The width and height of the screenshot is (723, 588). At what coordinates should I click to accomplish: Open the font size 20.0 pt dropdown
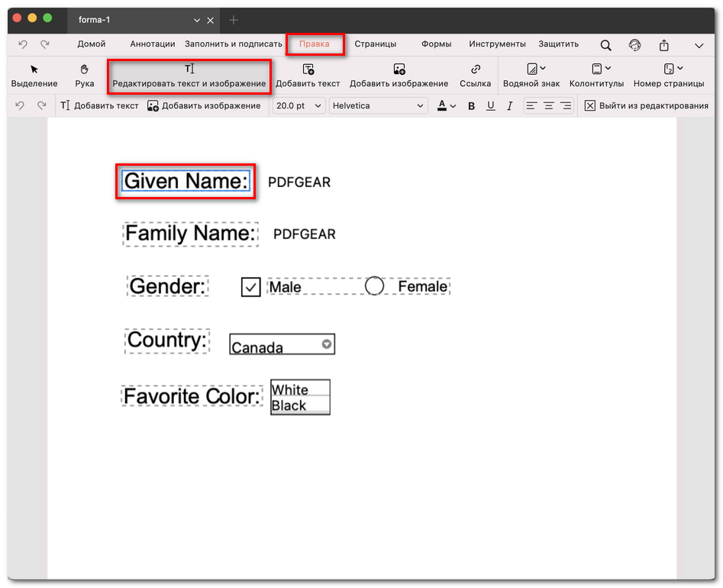point(299,106)
